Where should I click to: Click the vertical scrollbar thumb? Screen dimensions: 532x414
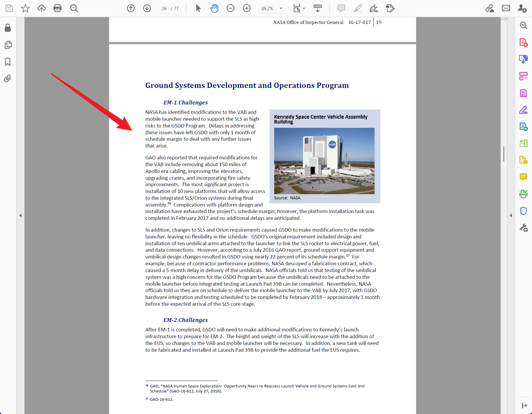504,154
